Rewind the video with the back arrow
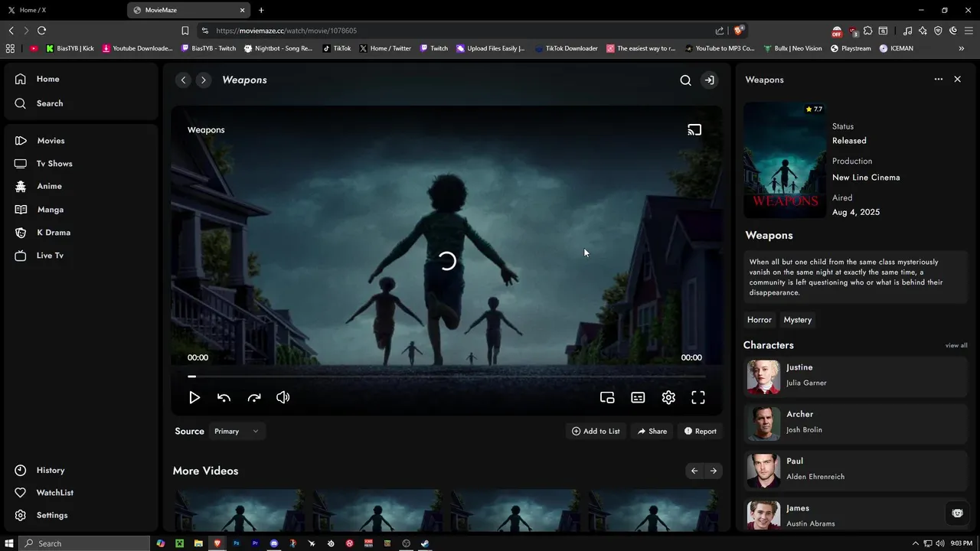 coord(224,397)
